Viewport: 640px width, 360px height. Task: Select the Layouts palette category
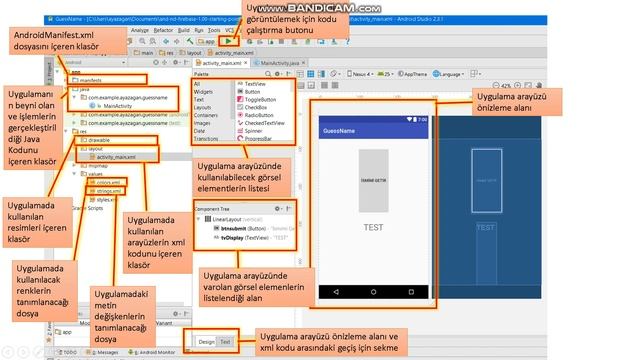coord(202,107)
